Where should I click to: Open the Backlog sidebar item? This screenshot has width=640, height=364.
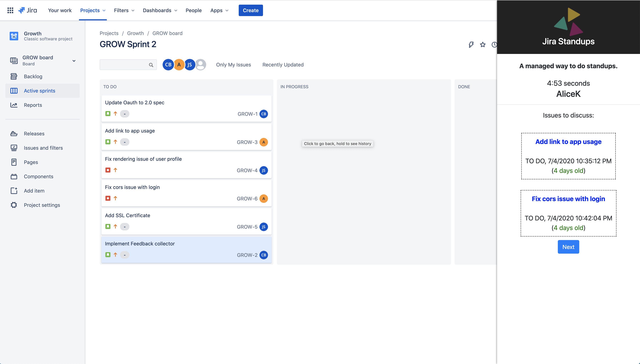pyautogui.click(x=33, y=76)
